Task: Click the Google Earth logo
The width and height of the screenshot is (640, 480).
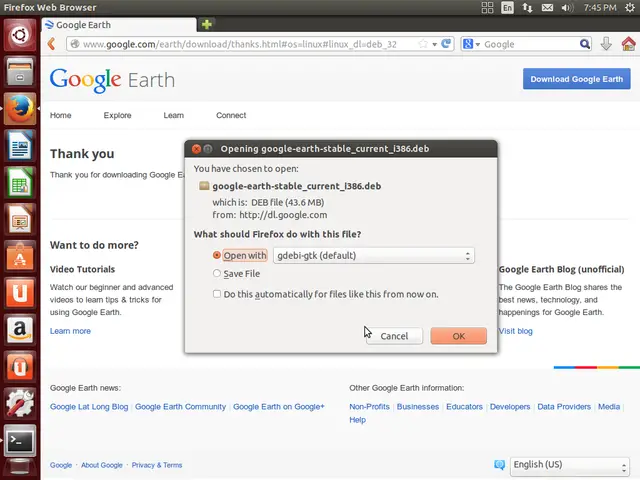Action: click(112, 80)
